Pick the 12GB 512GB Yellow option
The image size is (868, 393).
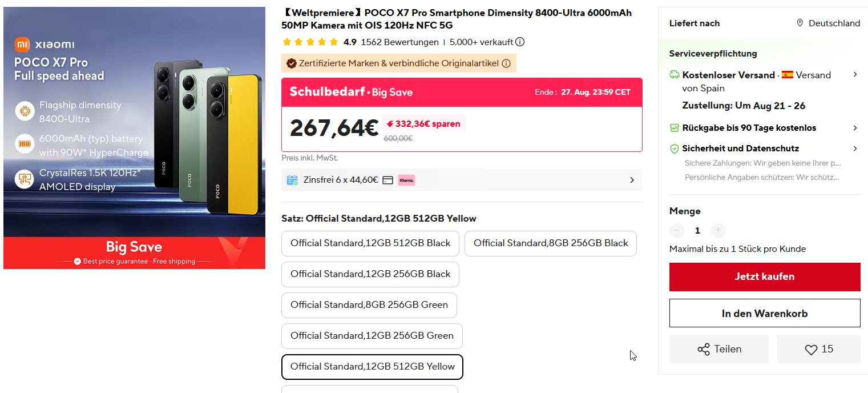coord(372,367)
